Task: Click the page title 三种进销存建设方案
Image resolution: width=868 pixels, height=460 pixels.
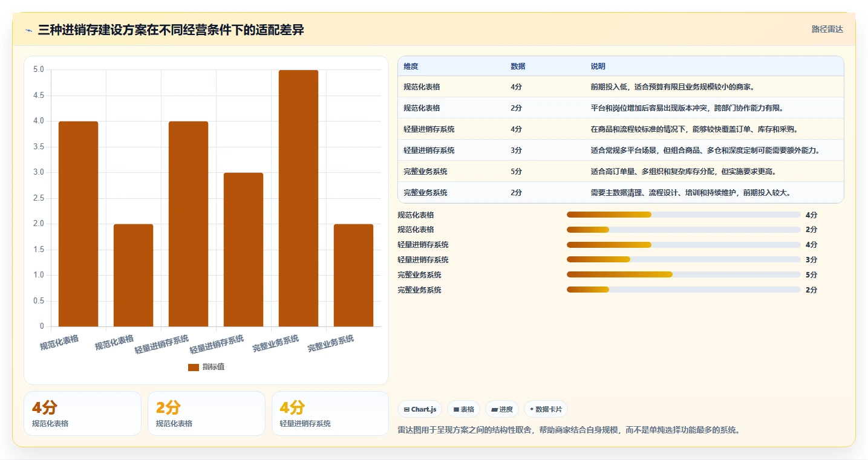Action: click(171, 30)
